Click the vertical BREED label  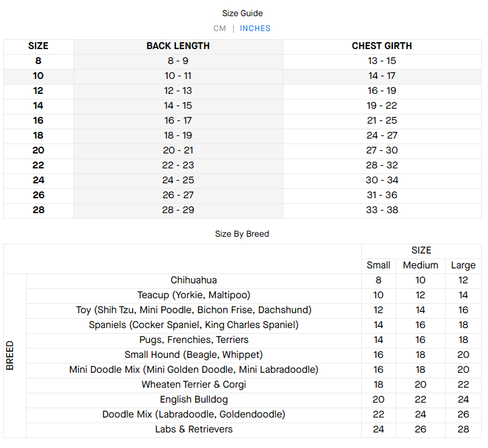[10, 355]
